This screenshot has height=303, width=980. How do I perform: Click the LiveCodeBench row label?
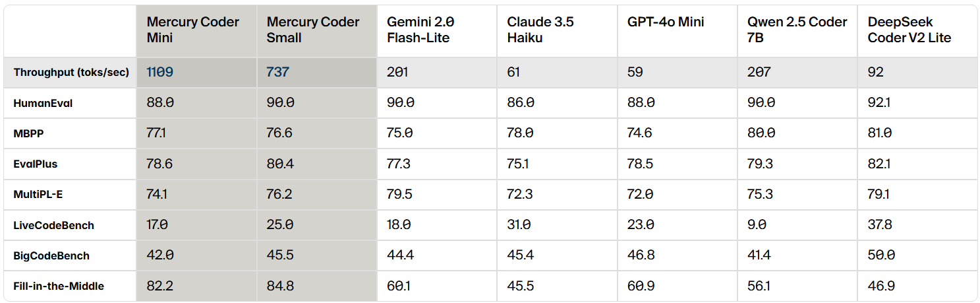tap(53, 225)
